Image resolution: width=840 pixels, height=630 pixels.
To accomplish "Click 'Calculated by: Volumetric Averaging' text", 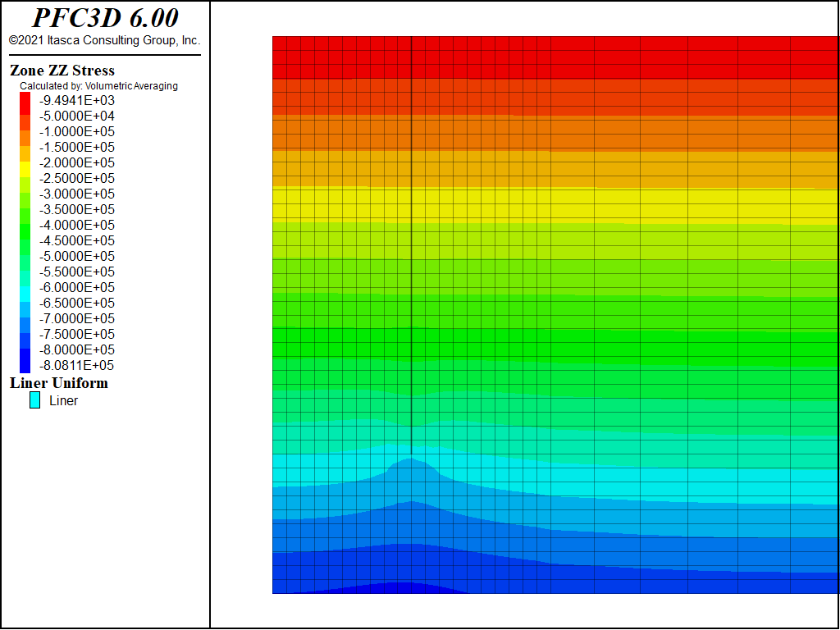I will pos(98,85).
